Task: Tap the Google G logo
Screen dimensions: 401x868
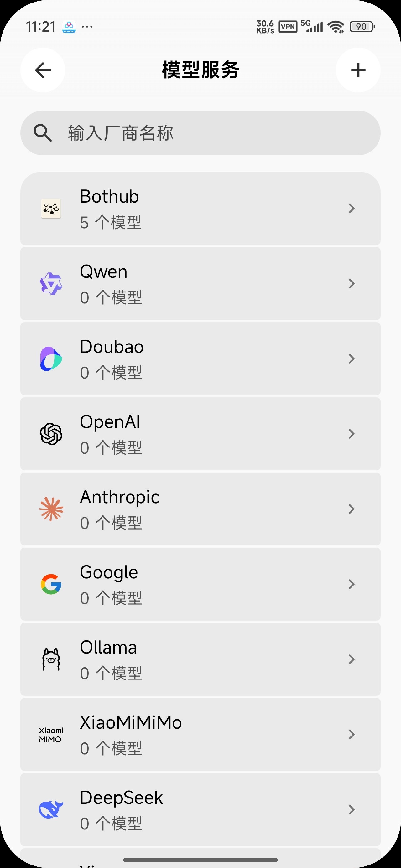Action: click(x=51, y=584)
